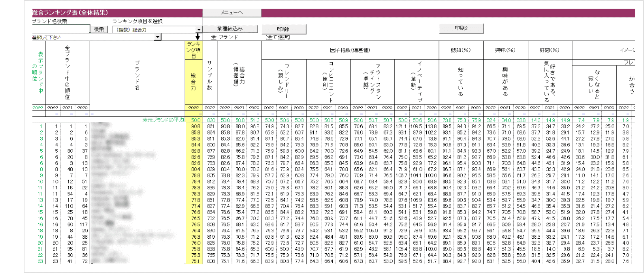Select the 興味がある column header
644x273 pixels.
pos(505,82)
